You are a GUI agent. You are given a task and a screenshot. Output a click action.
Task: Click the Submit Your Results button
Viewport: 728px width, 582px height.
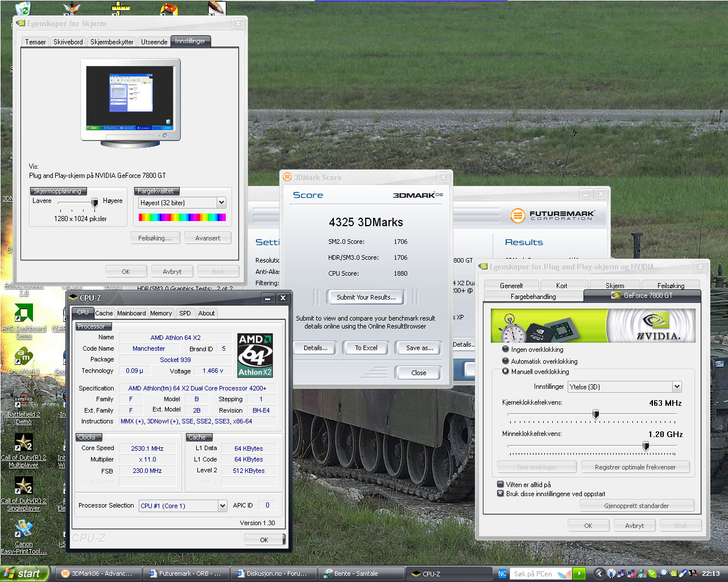366,297
